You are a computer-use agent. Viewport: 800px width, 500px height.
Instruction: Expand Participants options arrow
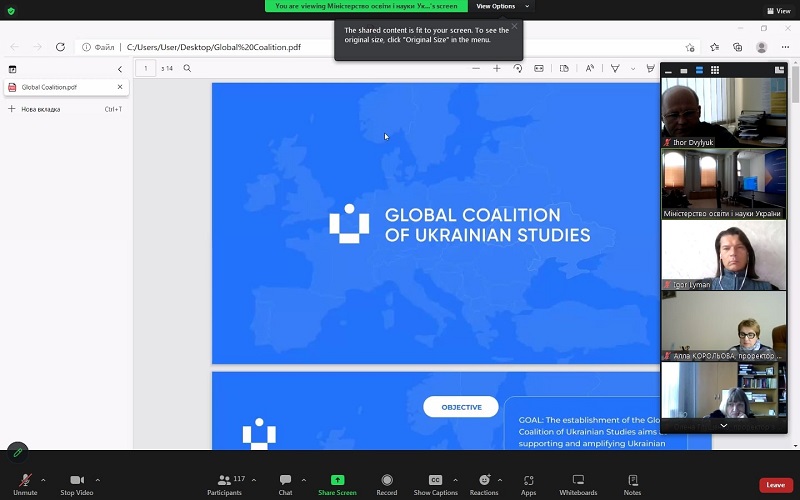click(x=254, y=480)
